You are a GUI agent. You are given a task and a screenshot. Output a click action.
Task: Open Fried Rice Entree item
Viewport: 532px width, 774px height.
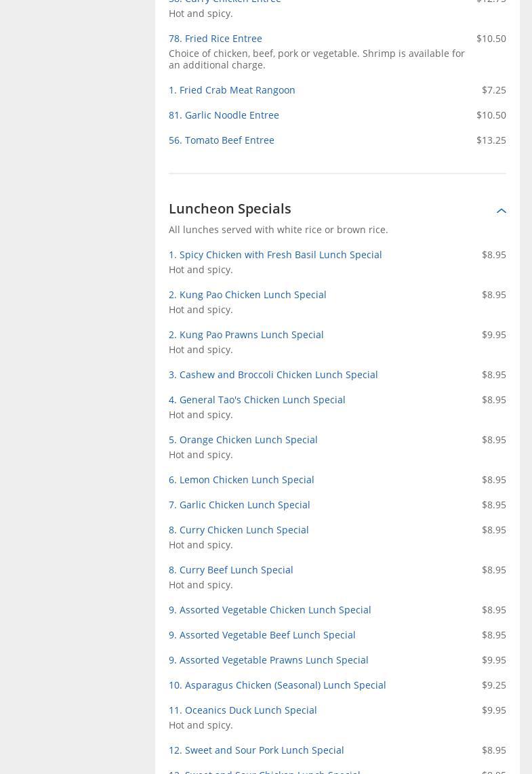[215, 39]
